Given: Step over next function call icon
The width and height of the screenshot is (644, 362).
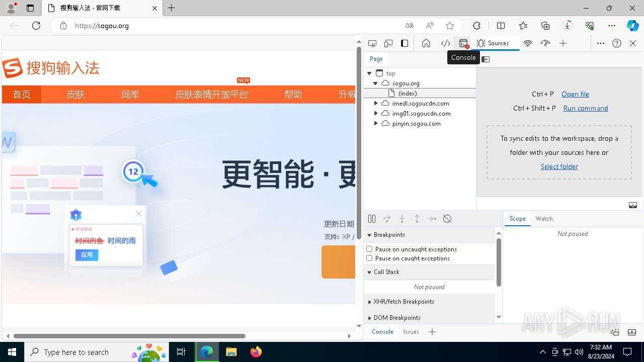Looking at the screenshot, I should tap(387, 219).
